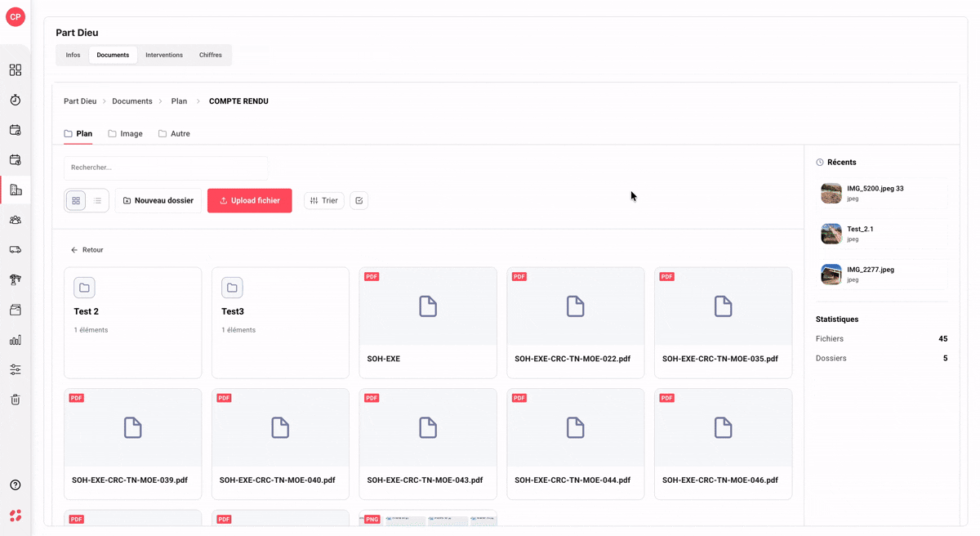Viewport: 980px width, 536px height.
Task: Switch to grid view layout
Action: [x=76, y=200]
